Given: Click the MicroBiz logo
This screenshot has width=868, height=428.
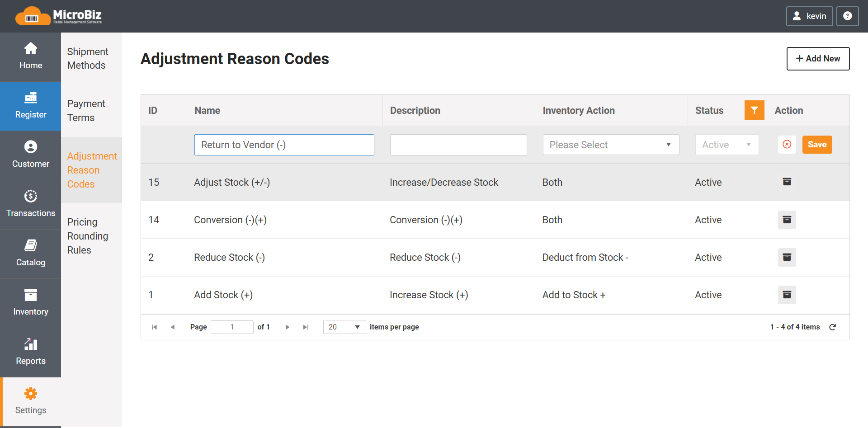Looking at the screenshot, I should [x=58, y=16].
